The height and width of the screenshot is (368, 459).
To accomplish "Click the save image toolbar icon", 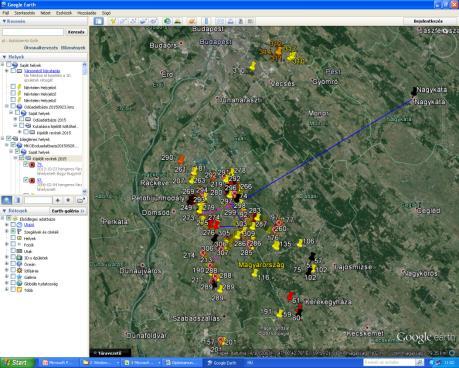I will (241, 21).
